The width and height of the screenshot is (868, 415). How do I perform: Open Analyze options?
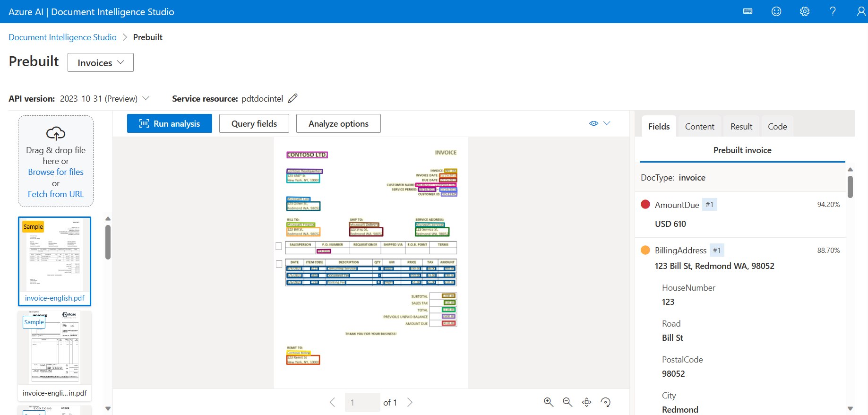coord(338,123)
